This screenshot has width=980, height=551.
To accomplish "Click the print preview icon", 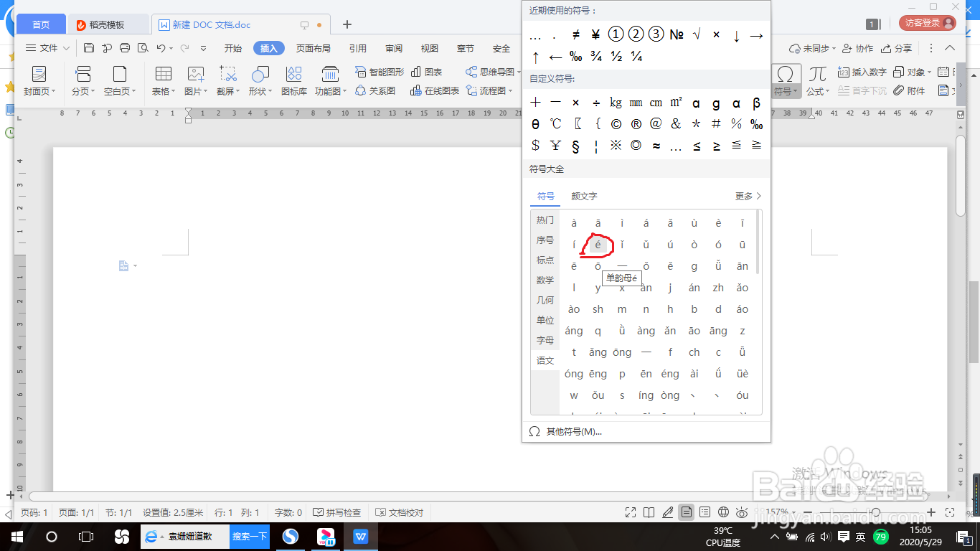I will [143, 48].
